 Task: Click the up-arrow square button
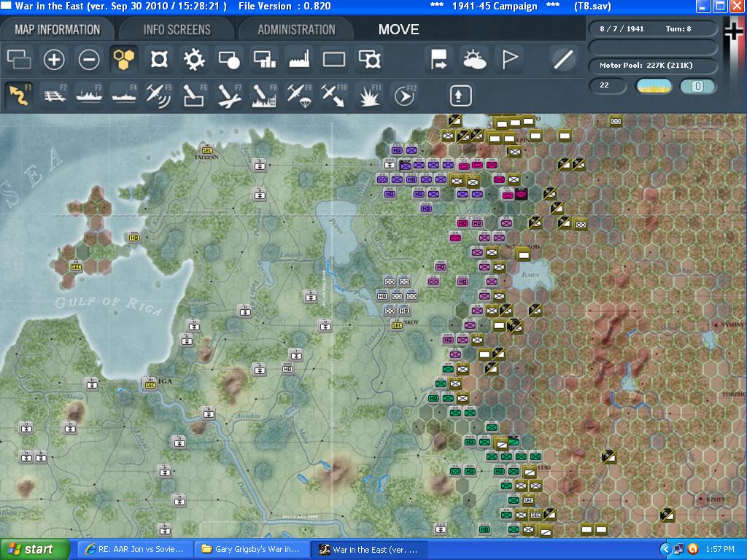click(x=461, y=96)
